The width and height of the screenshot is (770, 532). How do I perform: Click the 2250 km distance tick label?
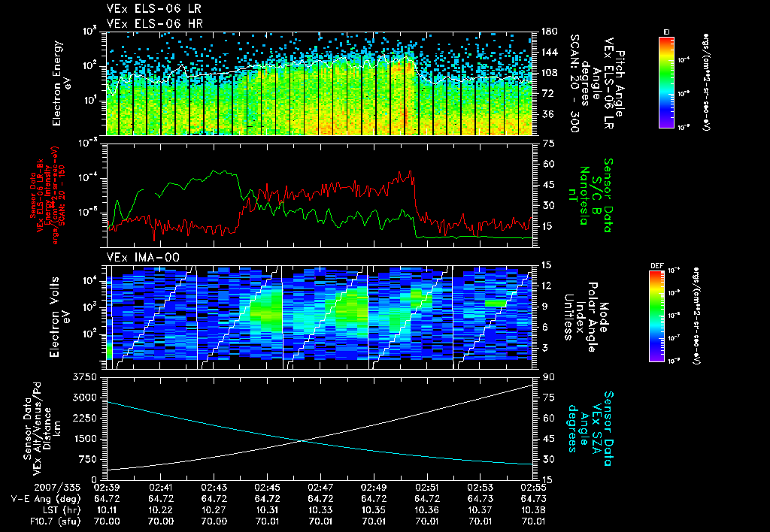point(85,418)
